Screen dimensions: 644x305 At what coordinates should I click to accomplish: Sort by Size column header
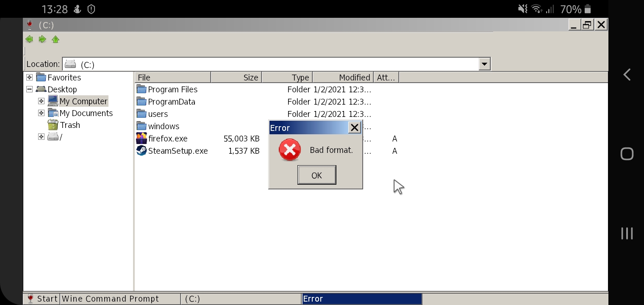[x=236, y=77]
